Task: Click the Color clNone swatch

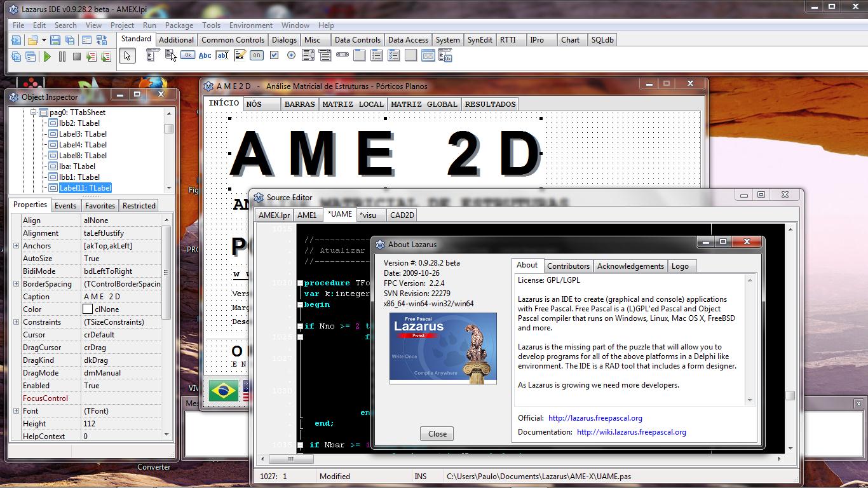Action: coord(88,309)
